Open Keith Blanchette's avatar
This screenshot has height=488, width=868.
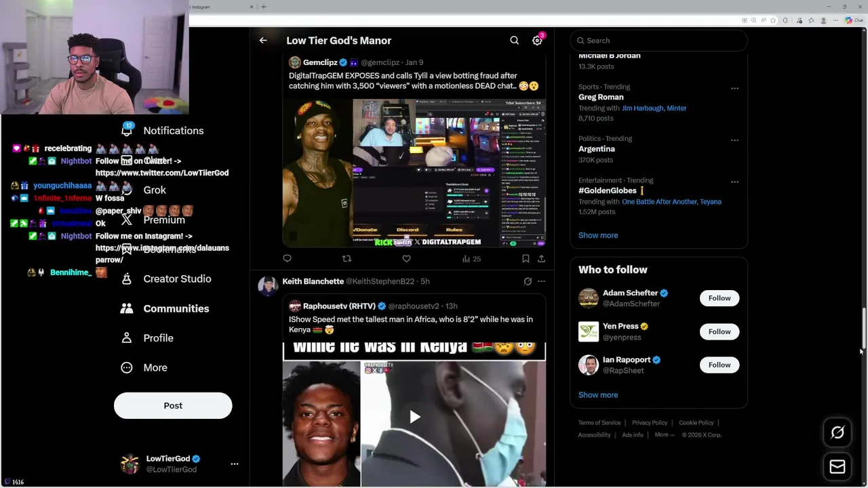point(268,286)
